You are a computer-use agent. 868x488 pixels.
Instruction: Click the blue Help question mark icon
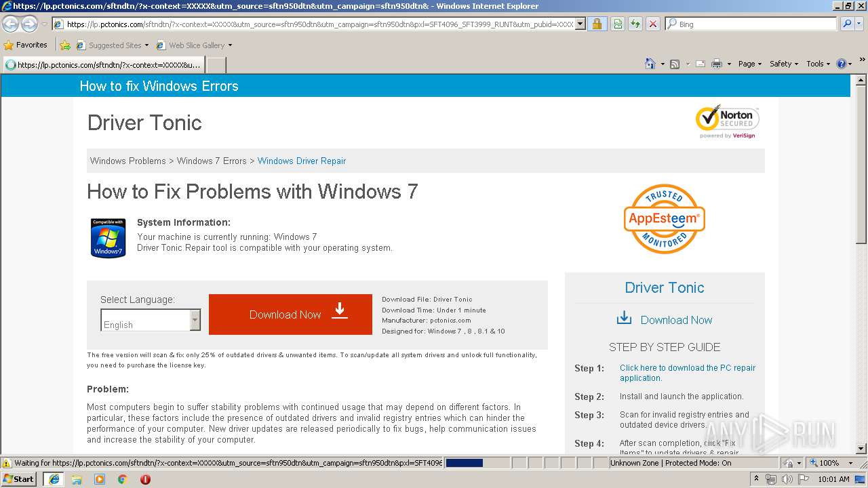(x=842, y=64)
